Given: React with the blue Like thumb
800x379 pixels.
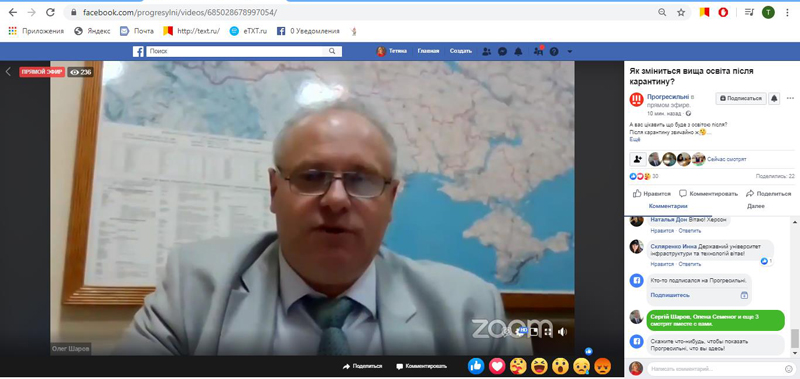Looking at the screenshot, I should (x=476, y=365).
